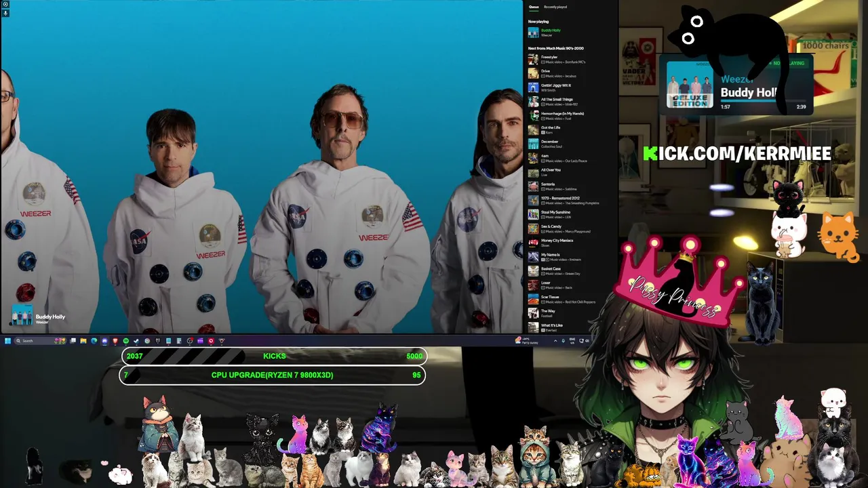Open Red Hot Chili Peppers artist link
The image size is (868, 488).
pos(580,302)
